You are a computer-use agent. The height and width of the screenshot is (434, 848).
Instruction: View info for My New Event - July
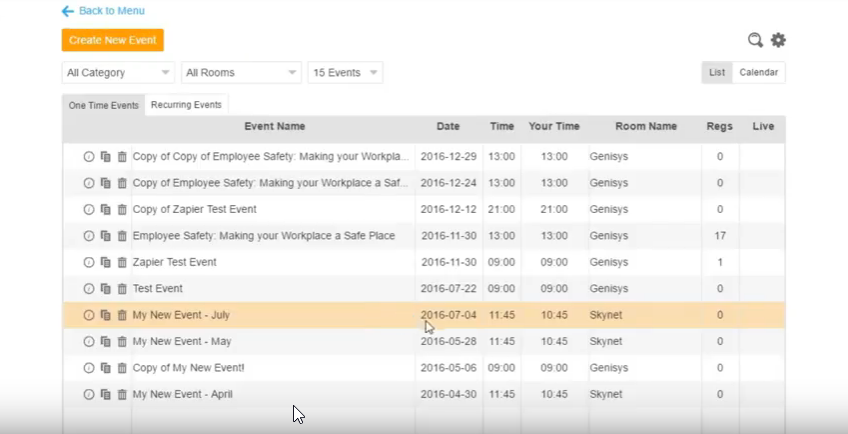(x=88, y=315)
